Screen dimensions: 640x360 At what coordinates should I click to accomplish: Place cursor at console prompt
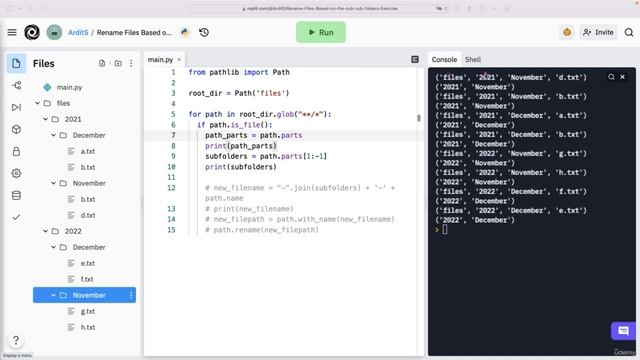pyautogui.click(x=444, y=230)
